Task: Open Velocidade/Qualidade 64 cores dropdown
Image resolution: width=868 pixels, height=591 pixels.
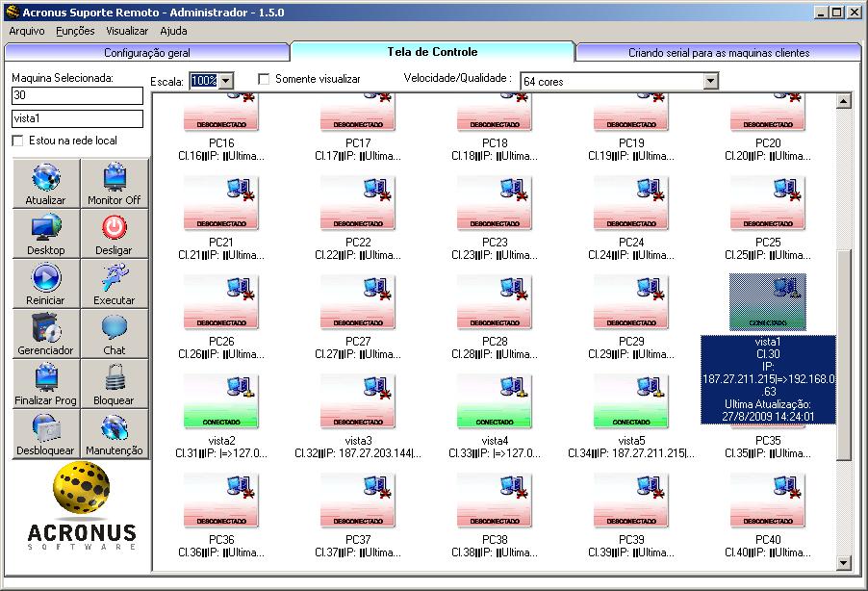Action: [x=711, y=82]
